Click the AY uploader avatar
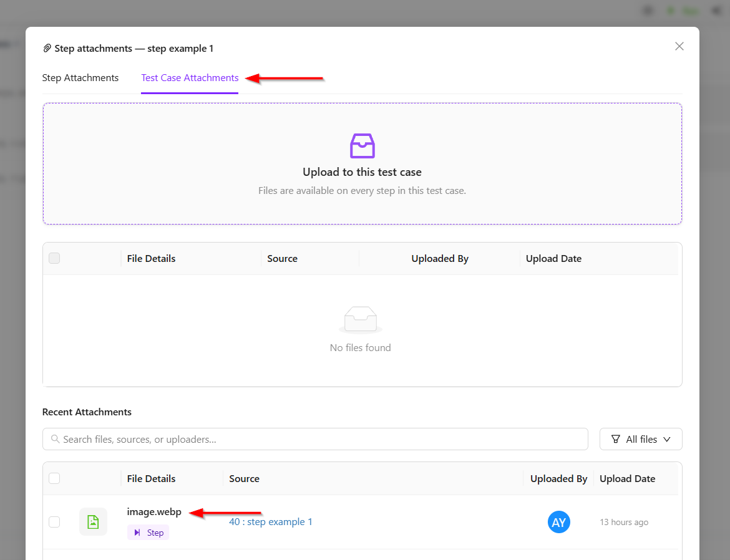730x560 pixels. pyautogui.click(x=558, y=523)
